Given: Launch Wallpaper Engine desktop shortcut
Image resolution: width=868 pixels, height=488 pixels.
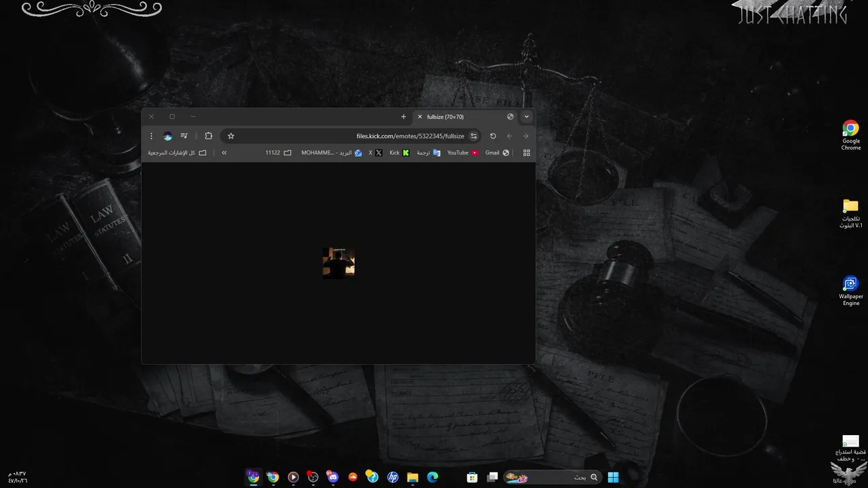Looking at the screenshot, I should click(851, 291).
